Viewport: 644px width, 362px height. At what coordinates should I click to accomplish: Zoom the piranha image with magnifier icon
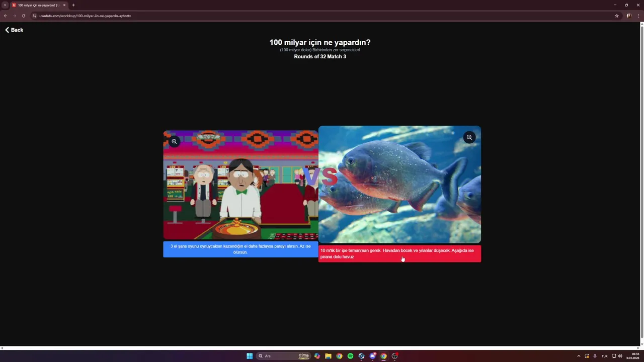pyautogui.click(x=469, y=137)
